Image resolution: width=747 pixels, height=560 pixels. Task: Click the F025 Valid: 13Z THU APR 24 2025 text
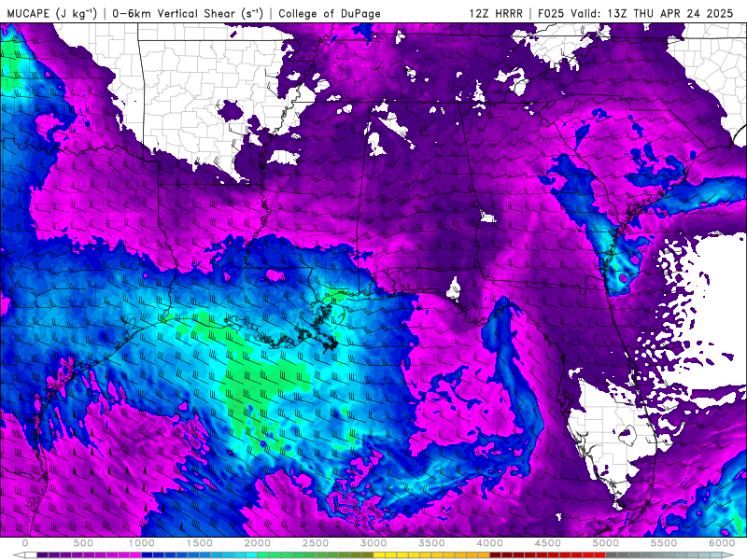636,13
